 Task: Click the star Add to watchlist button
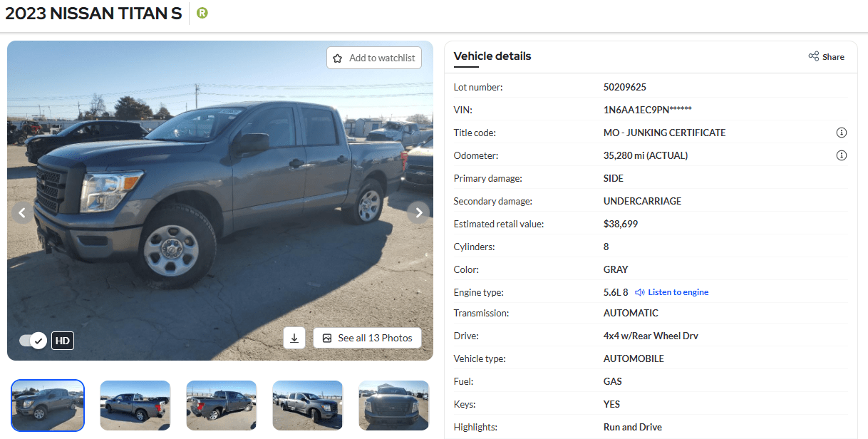tap(374, 58)
